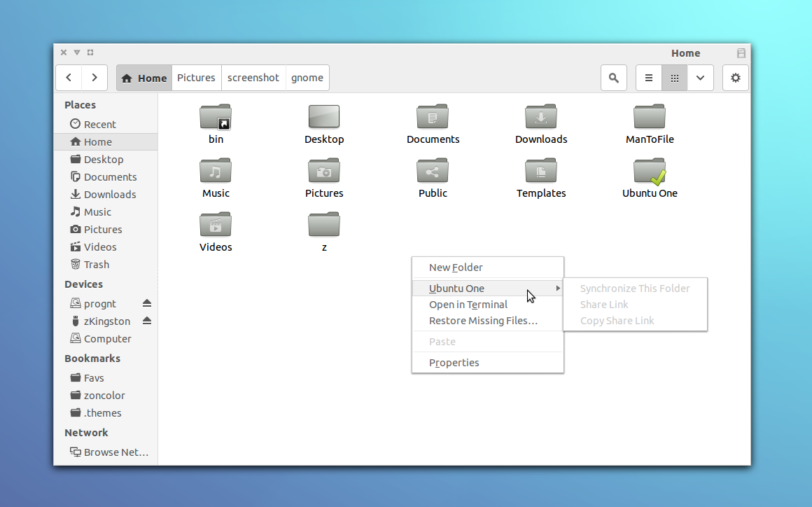812x507 pixels.
Task: Choose Restore Missing Files from context menu
Action: click(x=488, y=321)
